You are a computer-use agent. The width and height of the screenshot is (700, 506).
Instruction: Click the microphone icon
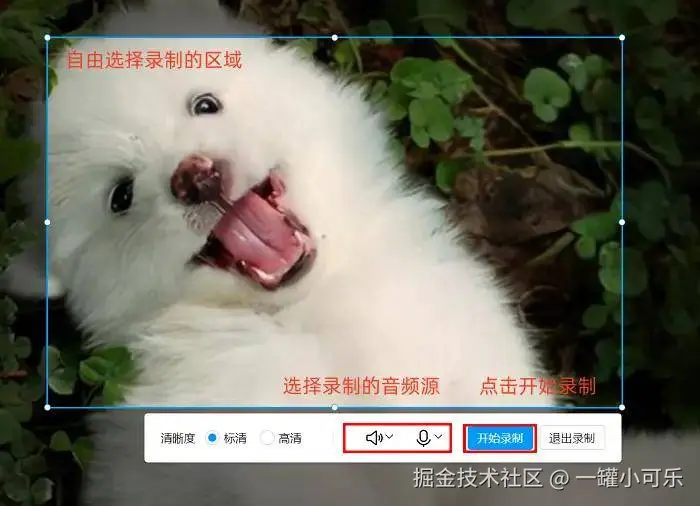pyautogui.click(x=423, y=438)
